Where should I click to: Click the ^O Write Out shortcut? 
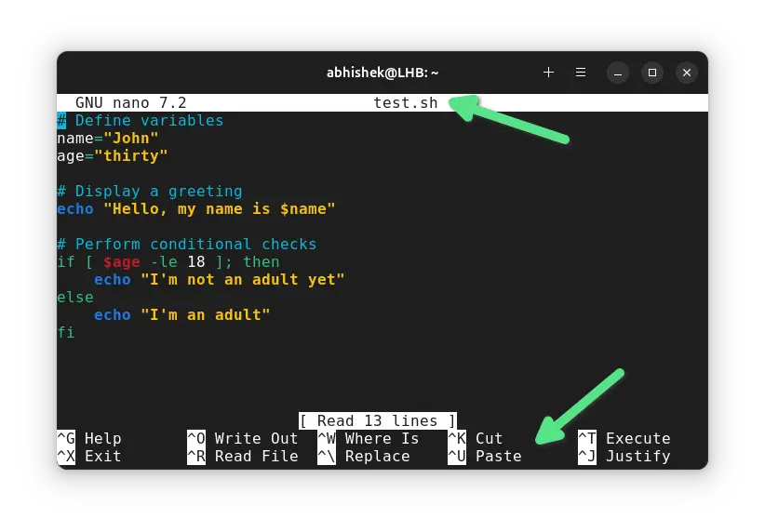243,438
